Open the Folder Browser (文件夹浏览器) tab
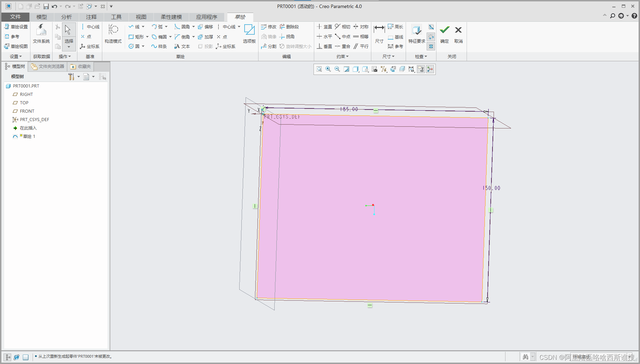The width and height of the screenshot is (640, 364). [x=48, y=66]
